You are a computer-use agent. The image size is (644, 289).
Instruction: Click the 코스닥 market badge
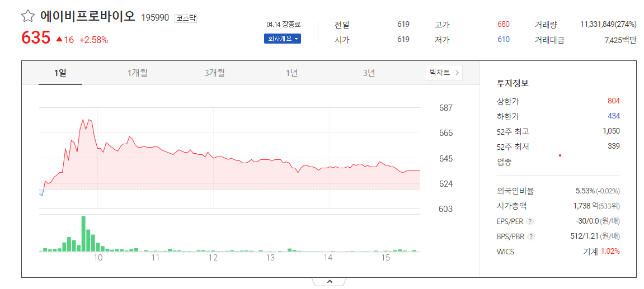(x=186, y=18)
